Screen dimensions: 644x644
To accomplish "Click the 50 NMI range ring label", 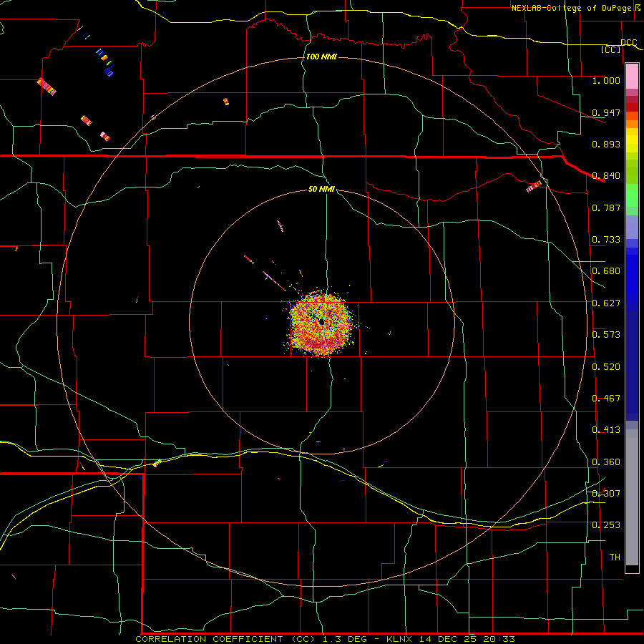I will [321, 190].
